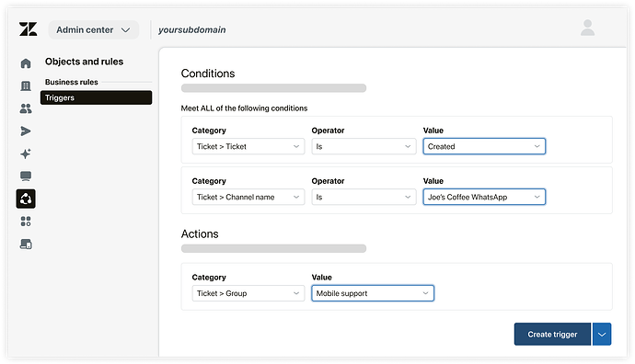Screen dimensions: 635x364
Task: Open the Account building icon
Action: [x=26, y=85]
